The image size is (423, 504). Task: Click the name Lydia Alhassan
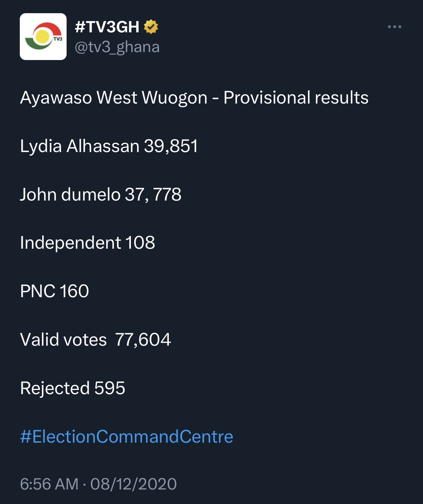80,146
